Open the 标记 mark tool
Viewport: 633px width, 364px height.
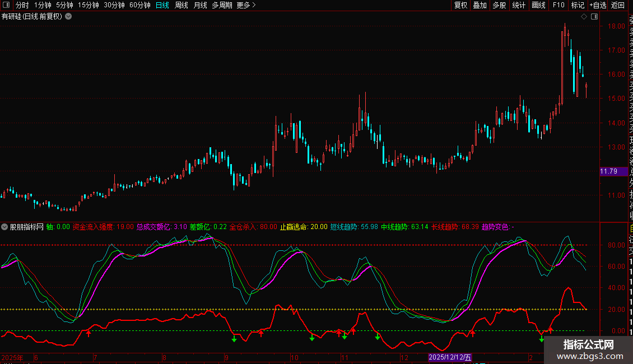577,5
